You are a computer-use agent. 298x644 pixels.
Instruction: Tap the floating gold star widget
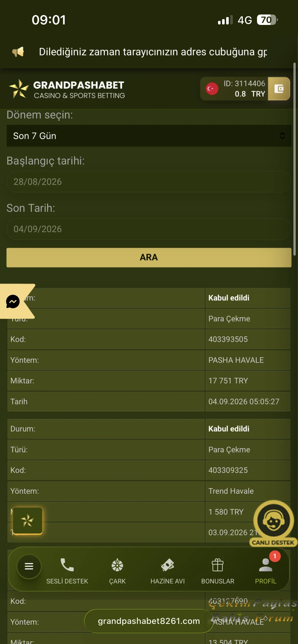[x=28, y=521]
